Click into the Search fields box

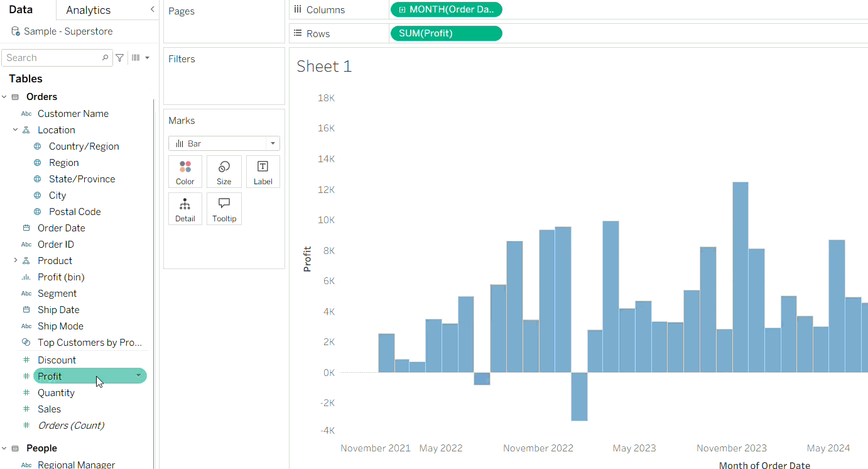(x=53, y=58)
